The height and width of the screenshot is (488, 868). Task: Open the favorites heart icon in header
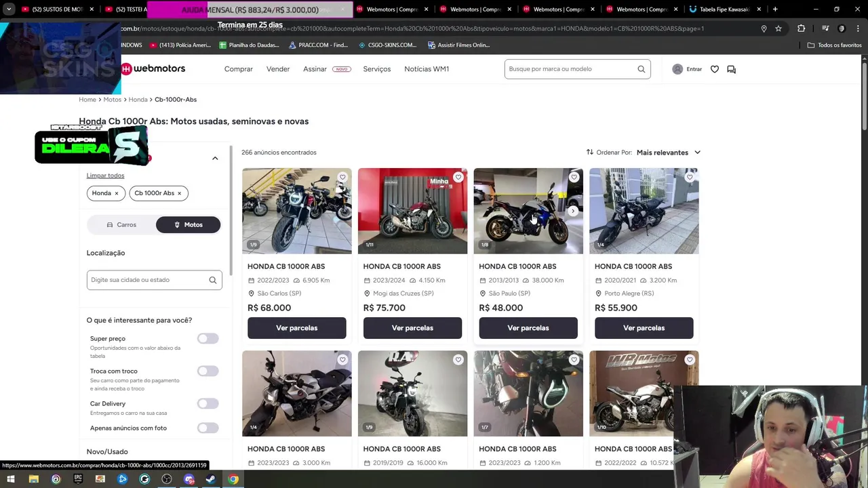715,69
